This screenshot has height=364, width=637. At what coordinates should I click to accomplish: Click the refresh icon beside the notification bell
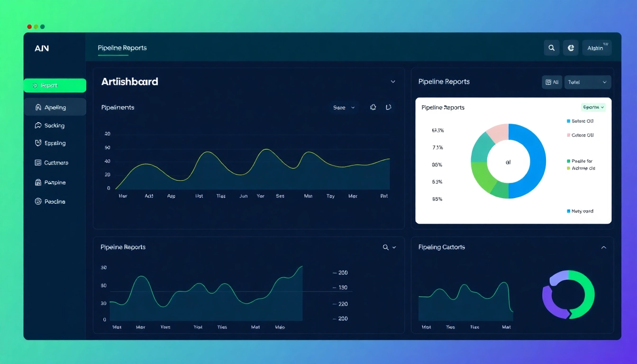pos(389,108)
